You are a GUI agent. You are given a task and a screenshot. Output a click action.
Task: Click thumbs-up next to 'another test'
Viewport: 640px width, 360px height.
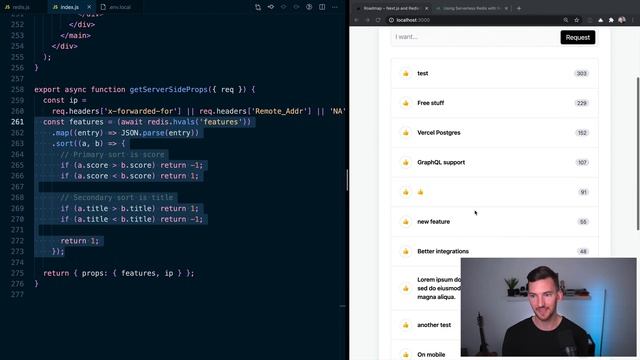pyautogui.click(x=405, y=325)
